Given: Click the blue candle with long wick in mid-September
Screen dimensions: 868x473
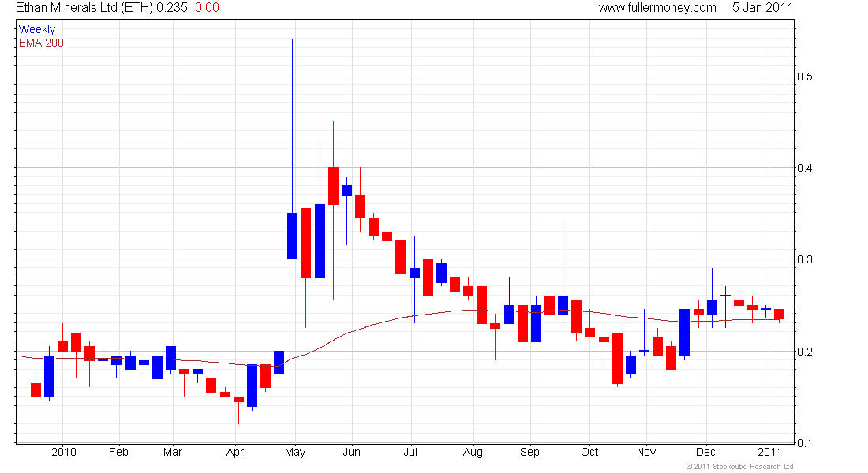Looking at the screenshot, I should point(563,305).
